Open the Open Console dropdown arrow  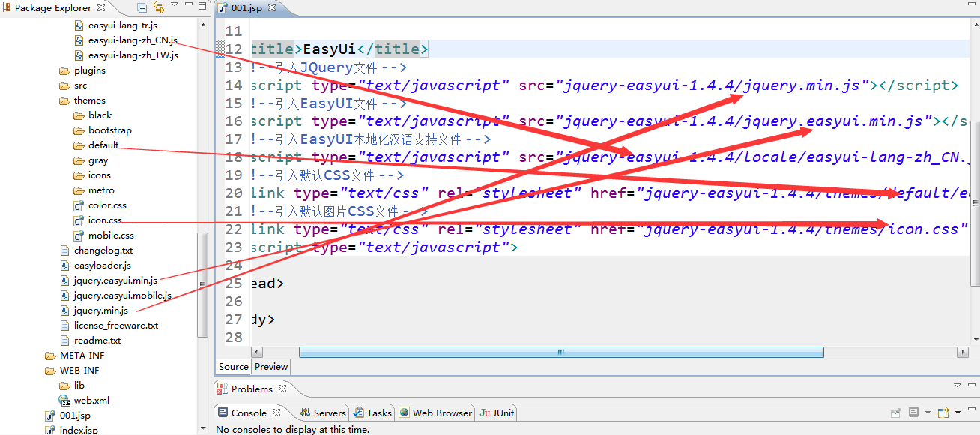(x=957, y=413)
